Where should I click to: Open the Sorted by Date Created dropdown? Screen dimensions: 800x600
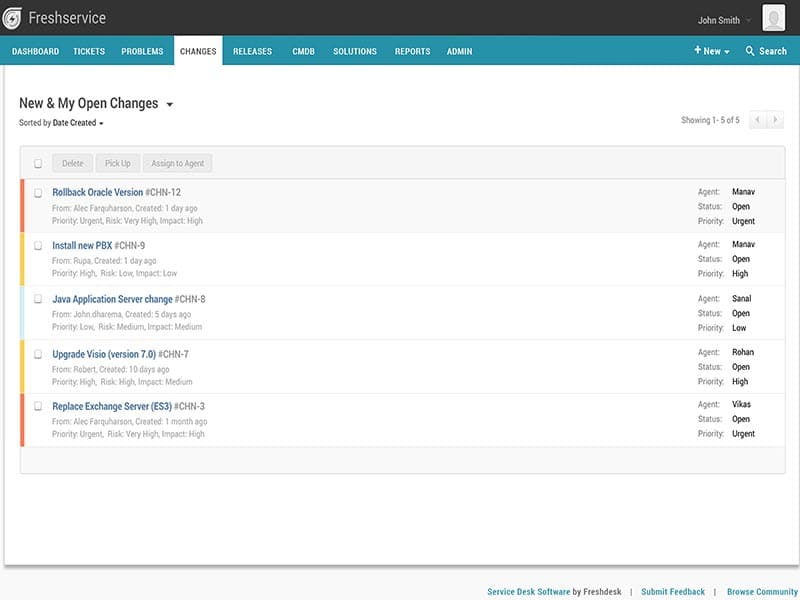[x=77, y=123]
